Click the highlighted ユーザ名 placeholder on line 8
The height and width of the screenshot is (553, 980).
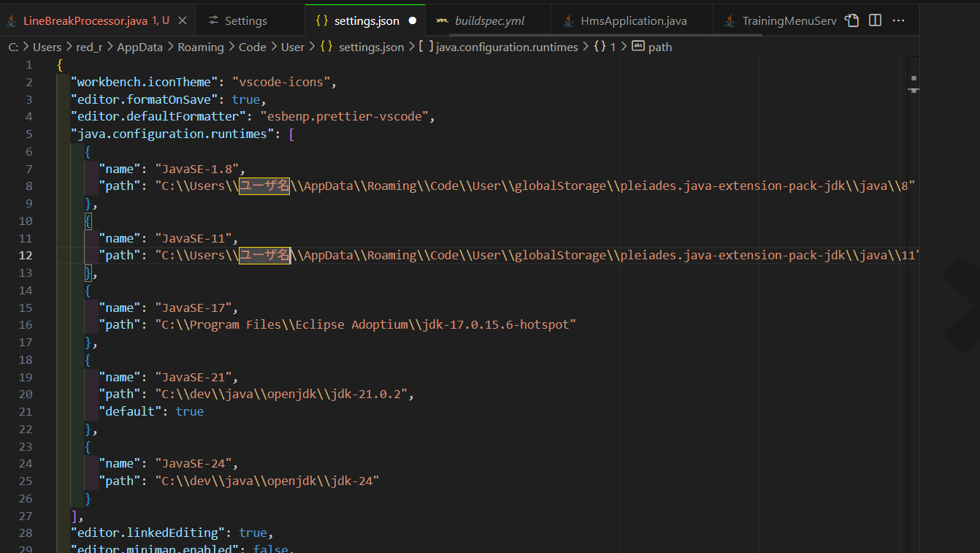point(264,186)
